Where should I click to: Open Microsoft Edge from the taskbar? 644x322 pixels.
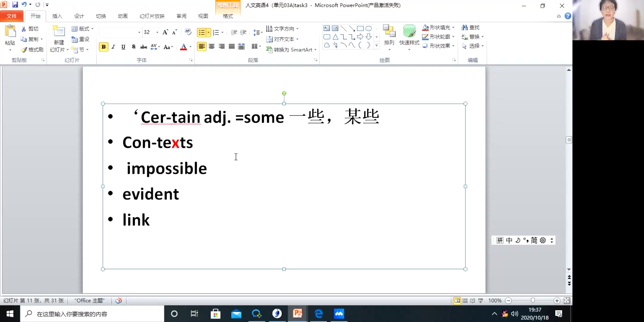coord(318,314)
